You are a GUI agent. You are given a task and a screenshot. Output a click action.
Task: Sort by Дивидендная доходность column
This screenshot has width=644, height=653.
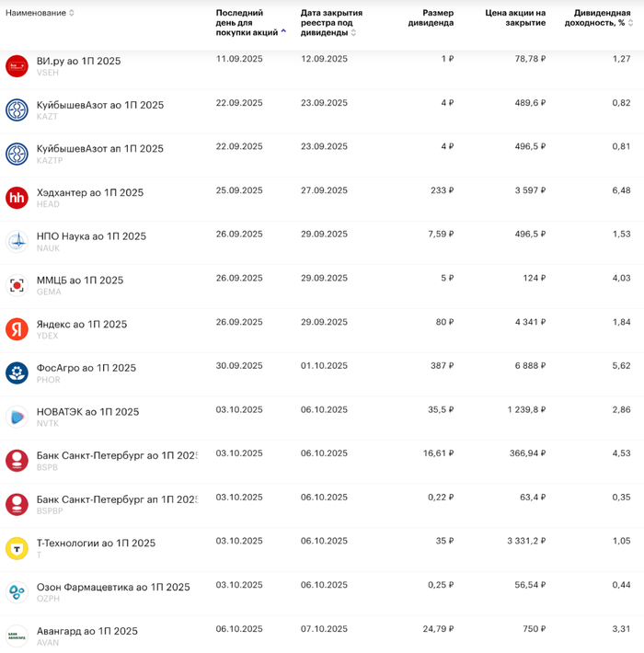tap(597, 17)
